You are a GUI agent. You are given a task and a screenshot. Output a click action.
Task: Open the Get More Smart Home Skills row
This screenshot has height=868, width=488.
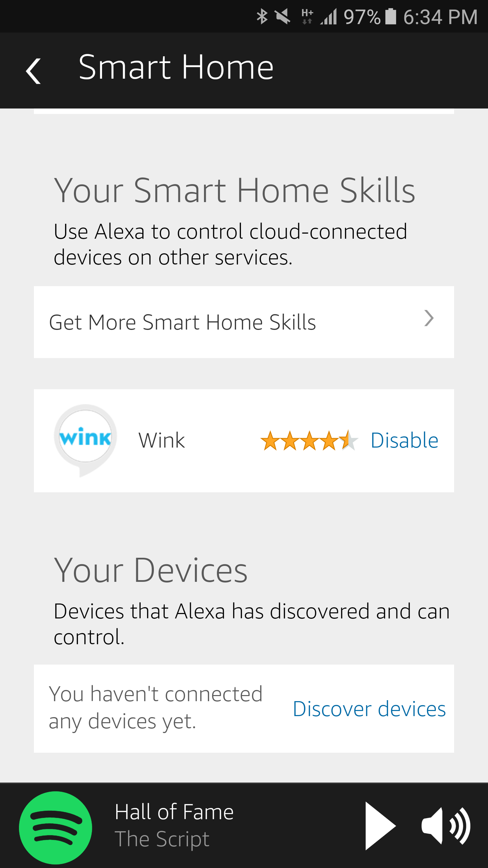pyautogui.click(x=183, y=322)
